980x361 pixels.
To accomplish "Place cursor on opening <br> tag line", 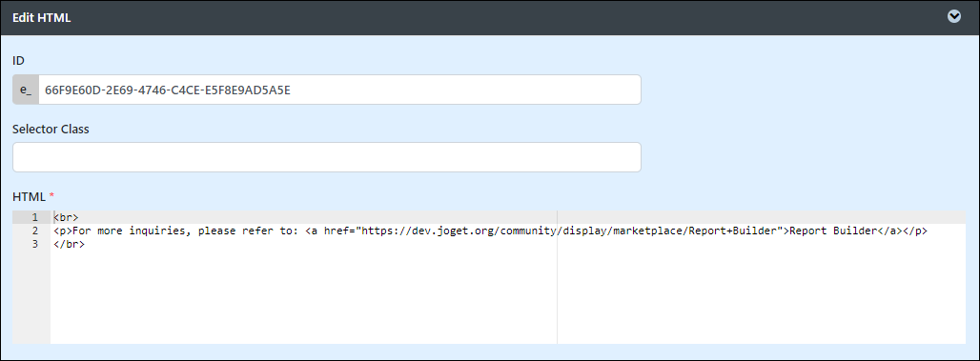I will pyautogui.click(x=66, y=217).
